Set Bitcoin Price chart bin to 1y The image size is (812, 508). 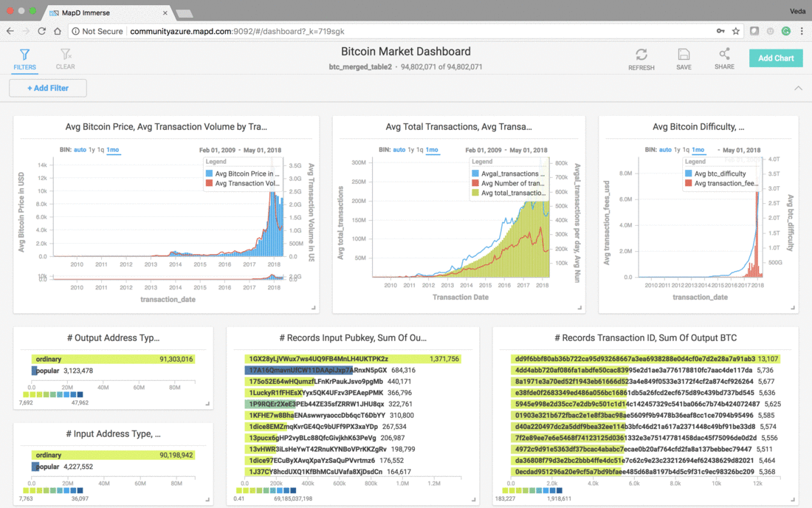tap(92, 150)
